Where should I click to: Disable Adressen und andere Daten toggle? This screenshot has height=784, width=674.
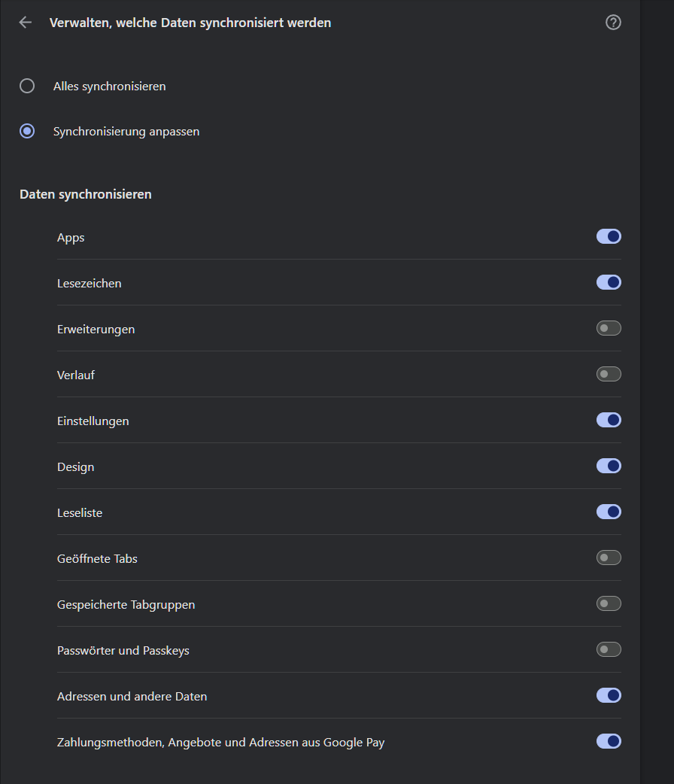tap(609, 695)
